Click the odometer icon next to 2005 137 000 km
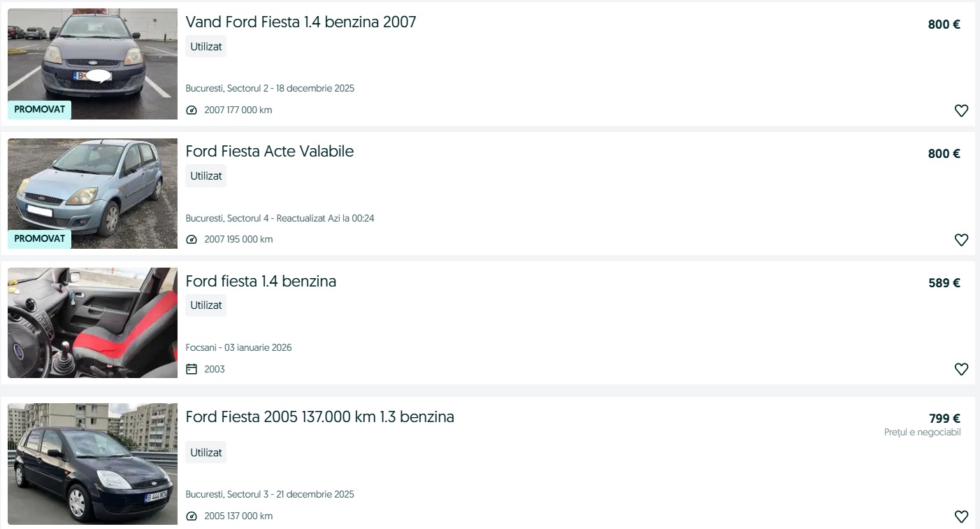Image resolution: width=980 pixels, height=529 pixels. [192, 516]
